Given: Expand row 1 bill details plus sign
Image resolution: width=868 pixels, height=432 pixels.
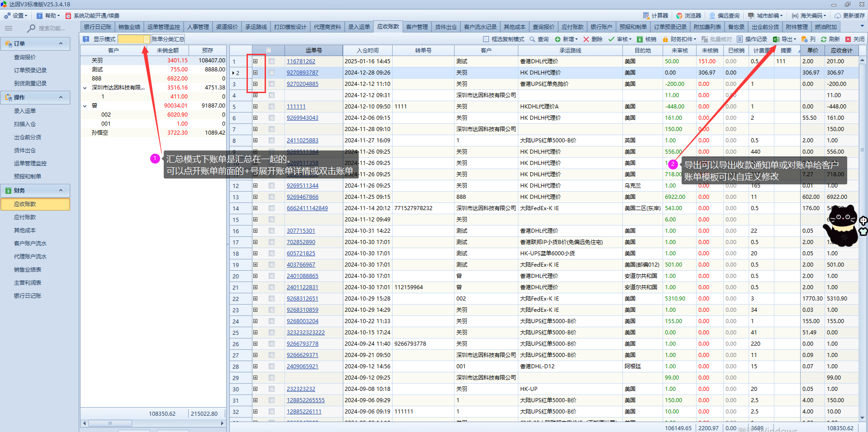Looking at the screenshot, I should pos(255,61).
